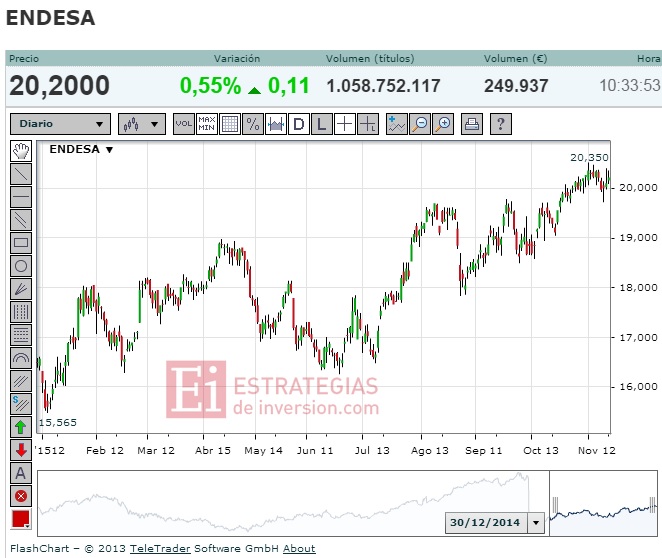Zoom out with the minus magnifier
Screen dimensions: 662x558
point(420,124)
